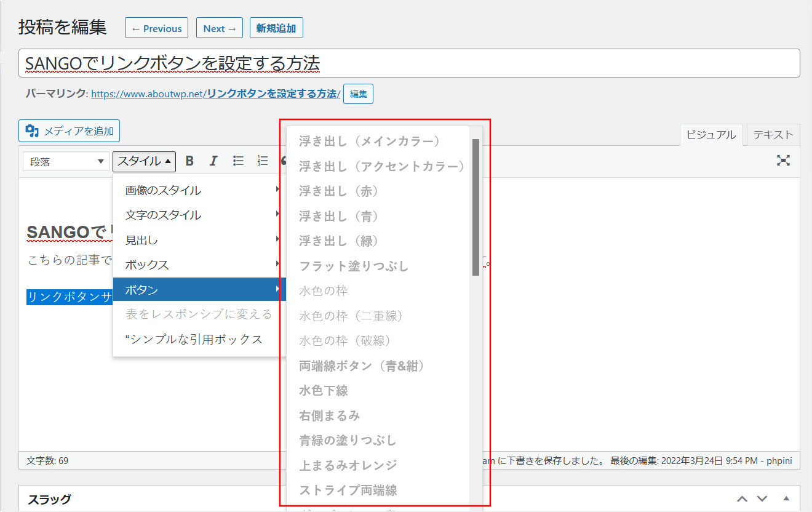Insert a bulleted list
The image size is (812, 512).
click(238, 161)
